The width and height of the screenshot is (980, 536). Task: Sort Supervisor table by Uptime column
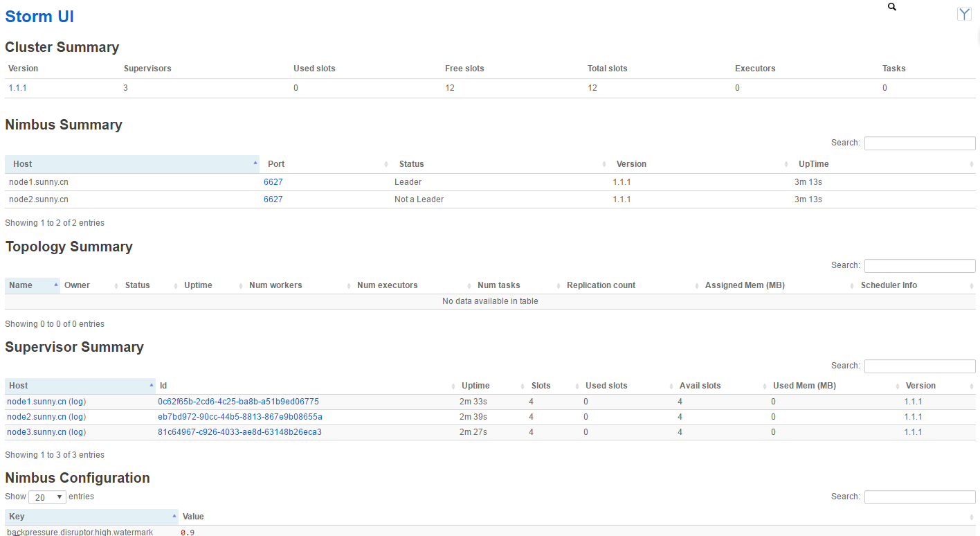492,386
